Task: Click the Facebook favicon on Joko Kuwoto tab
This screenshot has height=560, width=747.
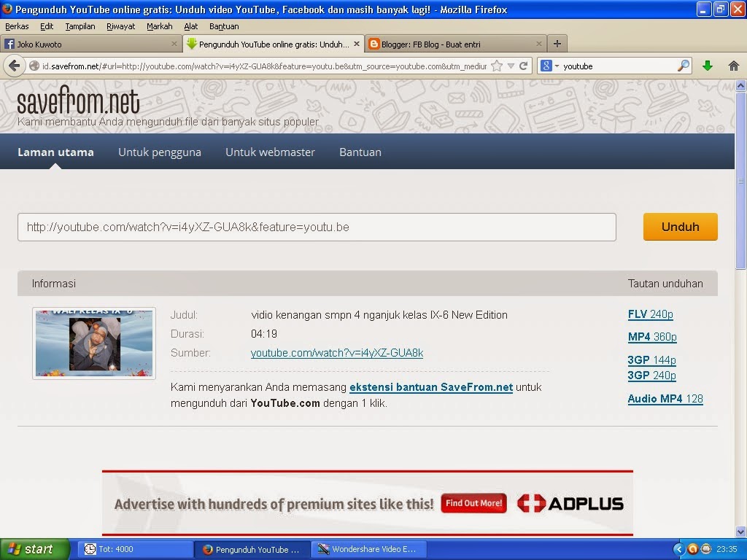Action: tap(9, 44)
